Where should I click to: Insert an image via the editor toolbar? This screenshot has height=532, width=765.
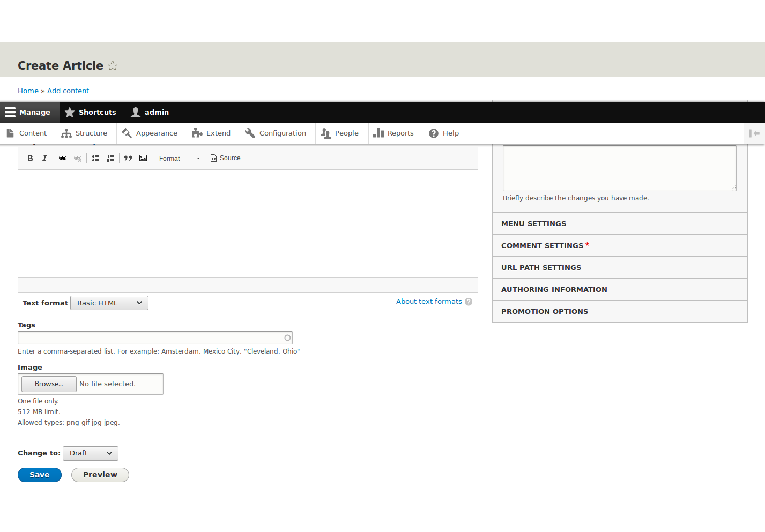143,158
